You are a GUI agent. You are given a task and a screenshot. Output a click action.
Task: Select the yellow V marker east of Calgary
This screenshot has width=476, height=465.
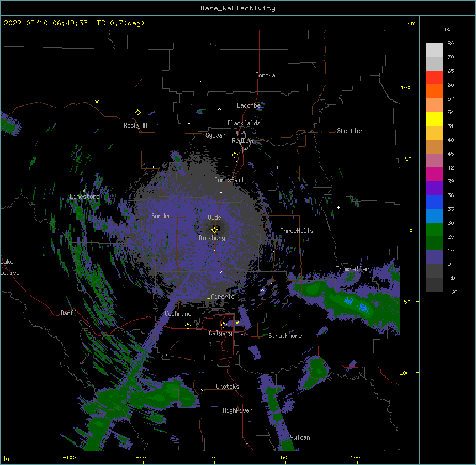click(x=237, y=323)
